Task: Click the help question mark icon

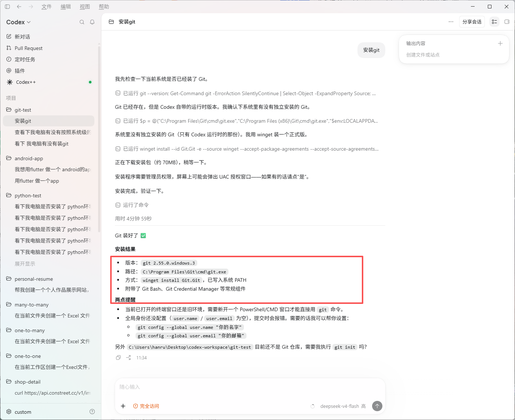Action: tap(92, 412)
